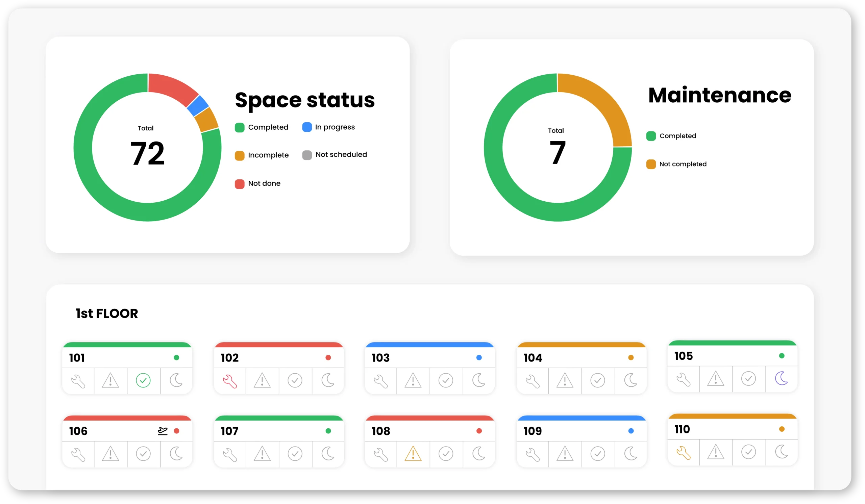The image size is (865, 504).
Task: Click the orange Not completed Maintenance swatch
Action: (651, 164)
